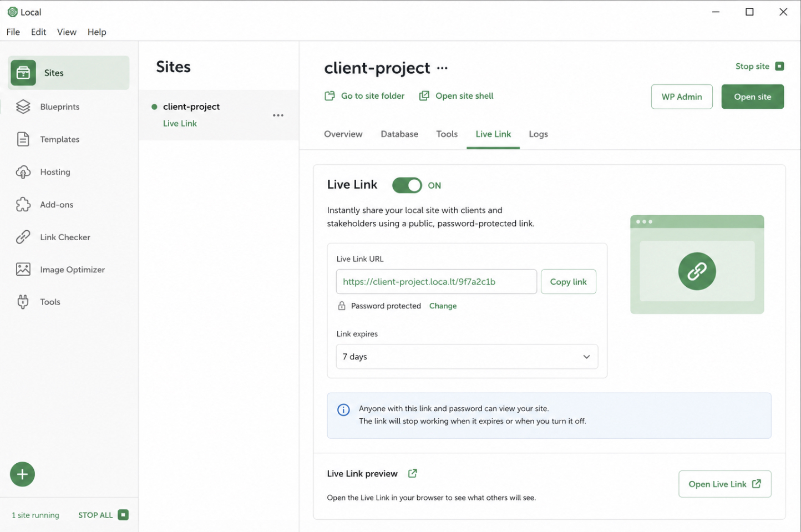Open Image Optimizer in sidebar
The height and width of the screenshot is (532, 801).
tap(72, 270)
